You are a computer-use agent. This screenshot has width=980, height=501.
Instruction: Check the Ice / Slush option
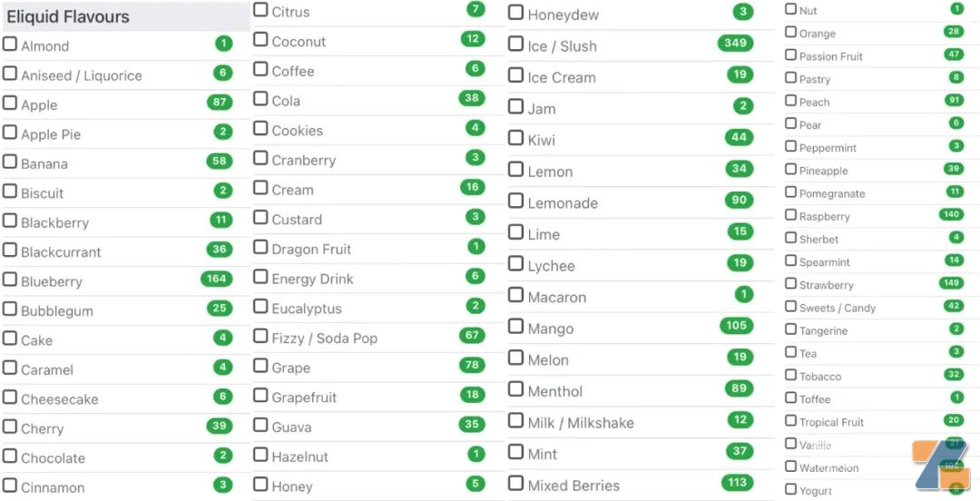(515, 44)
